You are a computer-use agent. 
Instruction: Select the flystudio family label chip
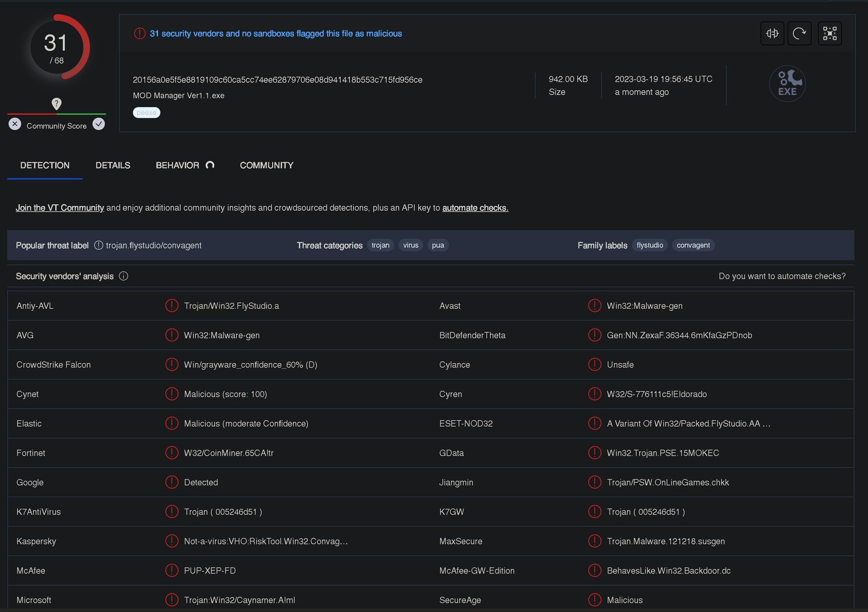tap(650, 245)
